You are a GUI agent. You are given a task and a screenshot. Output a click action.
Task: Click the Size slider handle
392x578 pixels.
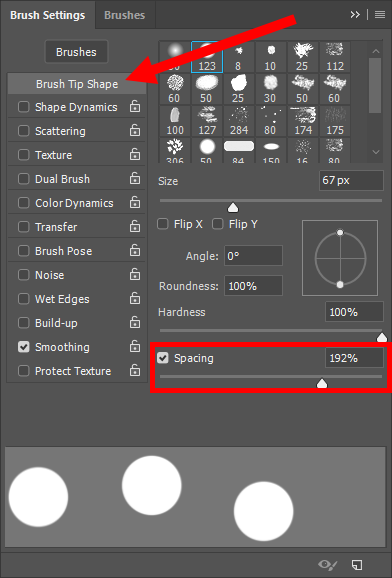pyautogui.click(x=233, y=208)
